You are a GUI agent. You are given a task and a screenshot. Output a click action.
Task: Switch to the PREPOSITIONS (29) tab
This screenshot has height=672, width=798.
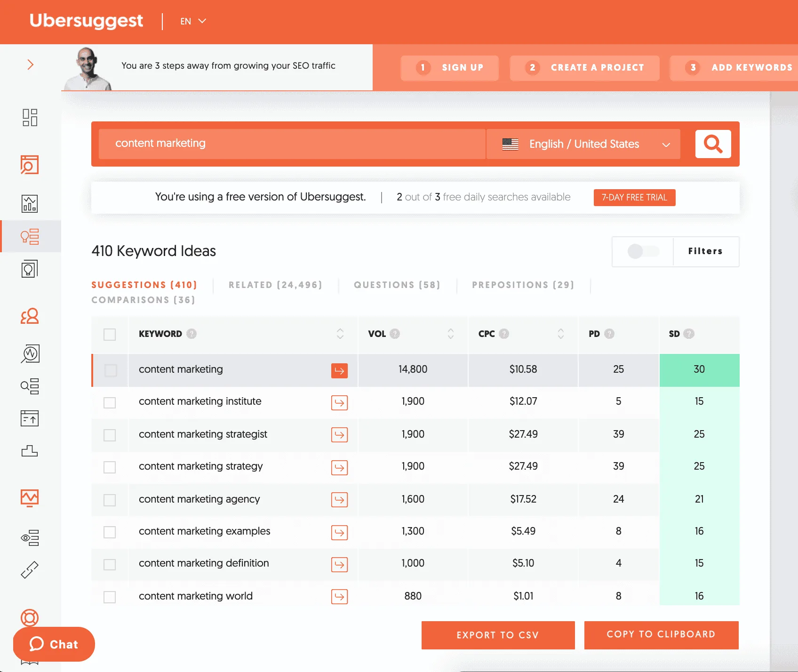(523, 285)
